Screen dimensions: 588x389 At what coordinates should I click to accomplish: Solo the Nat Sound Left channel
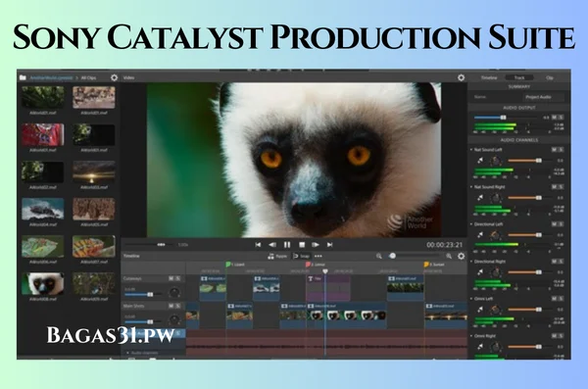pos(561,149)
